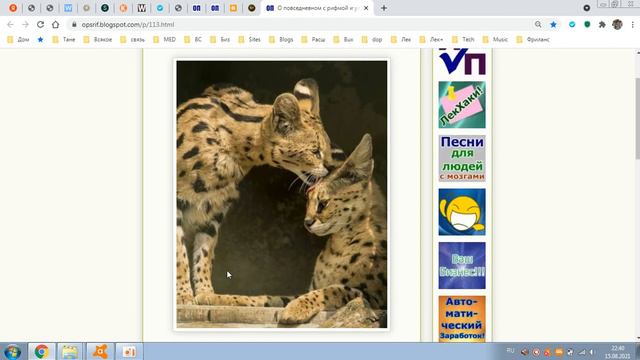Close the active blog tab
This screenshot has height=360, width=640.
click(366, 8)
